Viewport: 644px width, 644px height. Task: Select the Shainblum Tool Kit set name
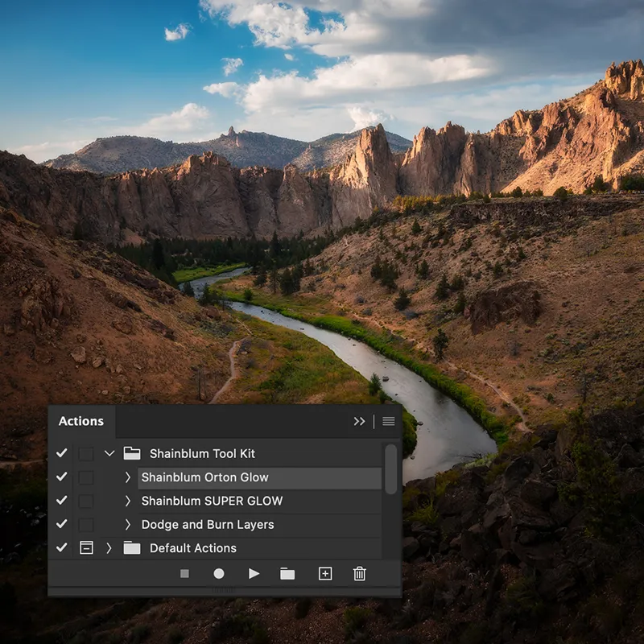click(202, 453)
